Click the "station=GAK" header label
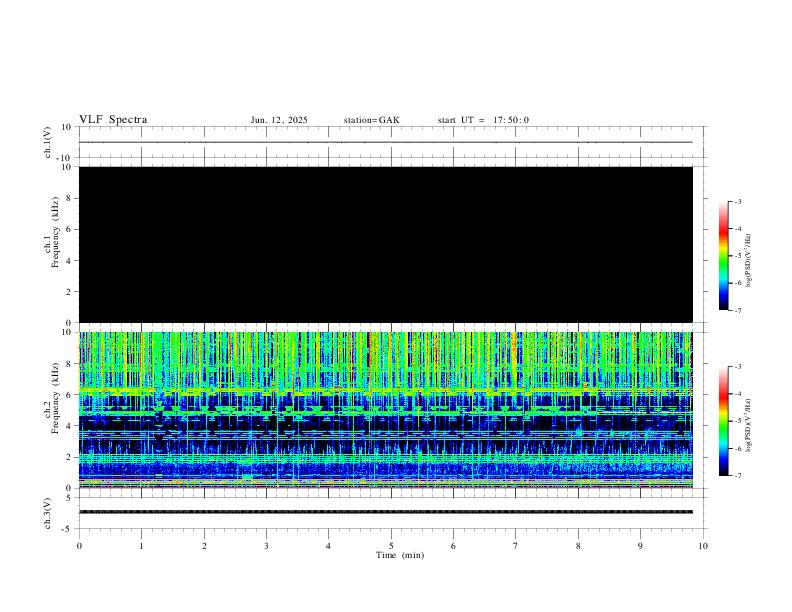Viewport: 792px width, 612px height. [371, 120]
